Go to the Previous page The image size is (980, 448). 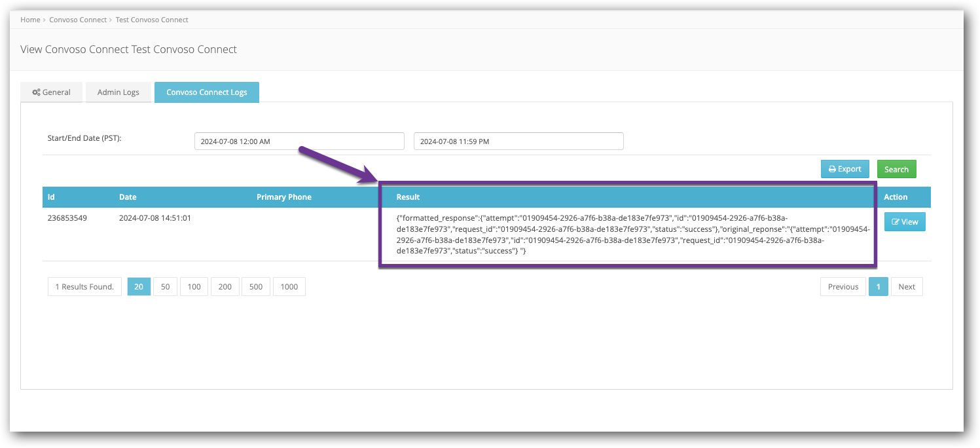click(x=843, y=287)
